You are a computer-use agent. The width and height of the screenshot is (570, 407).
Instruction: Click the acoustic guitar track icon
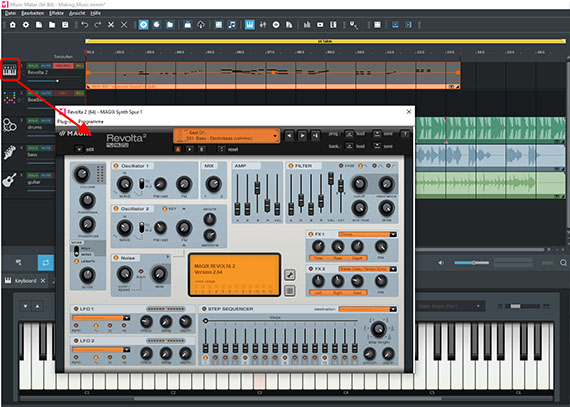[x=9, y=180]
